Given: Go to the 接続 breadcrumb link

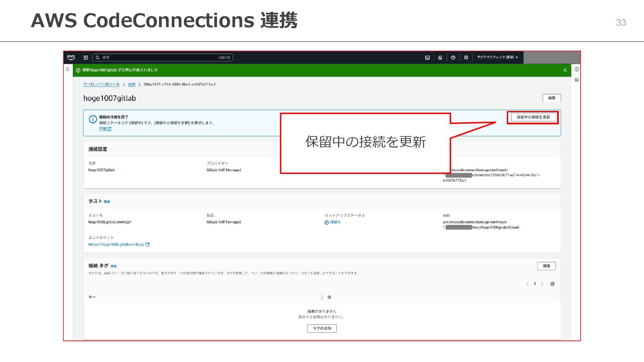Looking at the screenshot, I should [131, 84].
